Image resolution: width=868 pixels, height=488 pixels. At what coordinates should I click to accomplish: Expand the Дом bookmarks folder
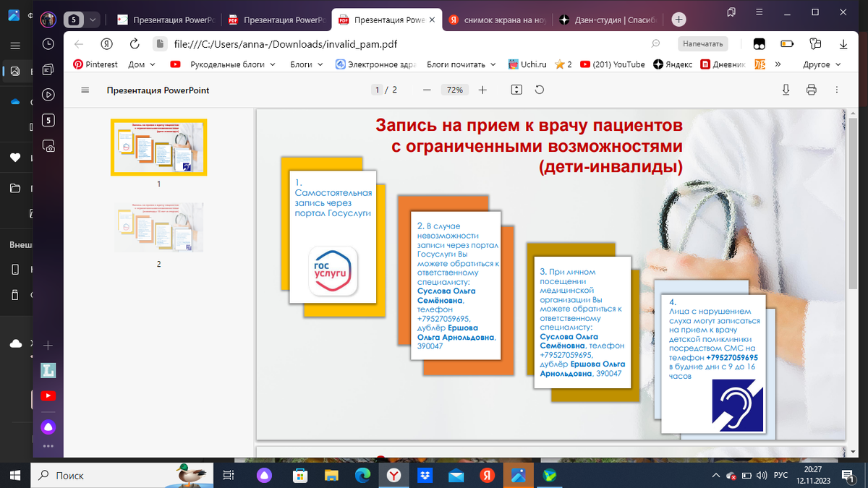142,64
